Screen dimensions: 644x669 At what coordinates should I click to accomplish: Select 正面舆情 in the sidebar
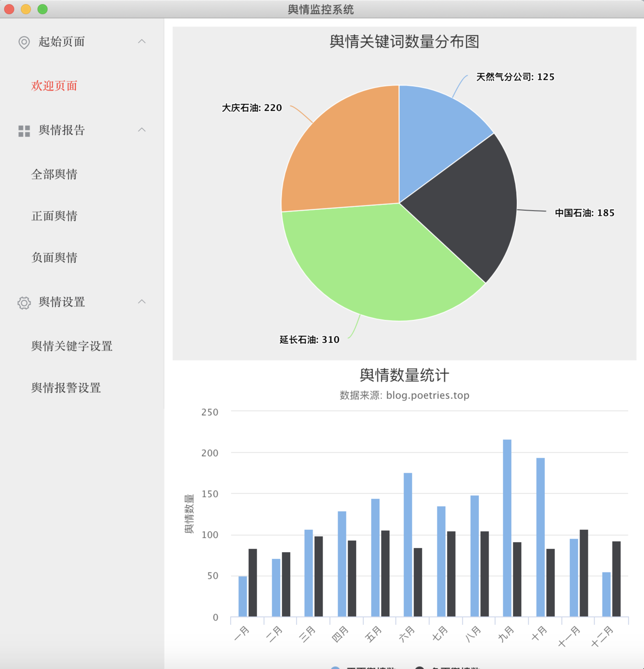54,216
